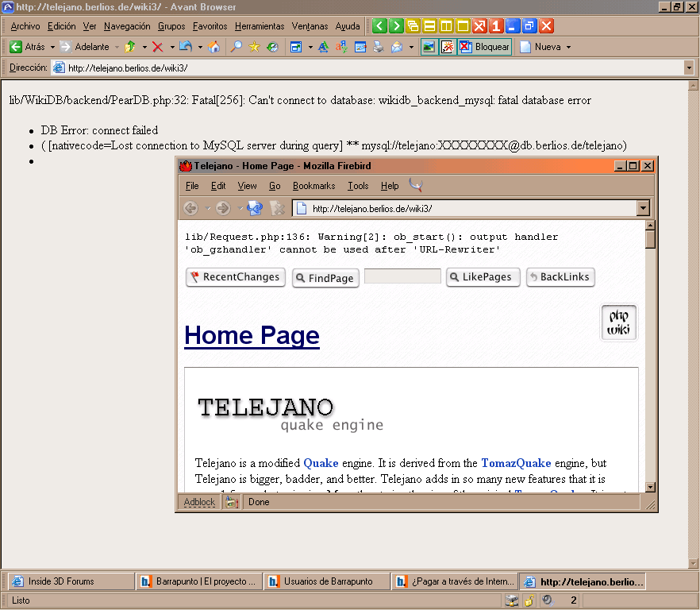Expand the Firebird URL bar dropdown
The height and width of the screenshot is (610, 700).
click(x=643, y=208)
